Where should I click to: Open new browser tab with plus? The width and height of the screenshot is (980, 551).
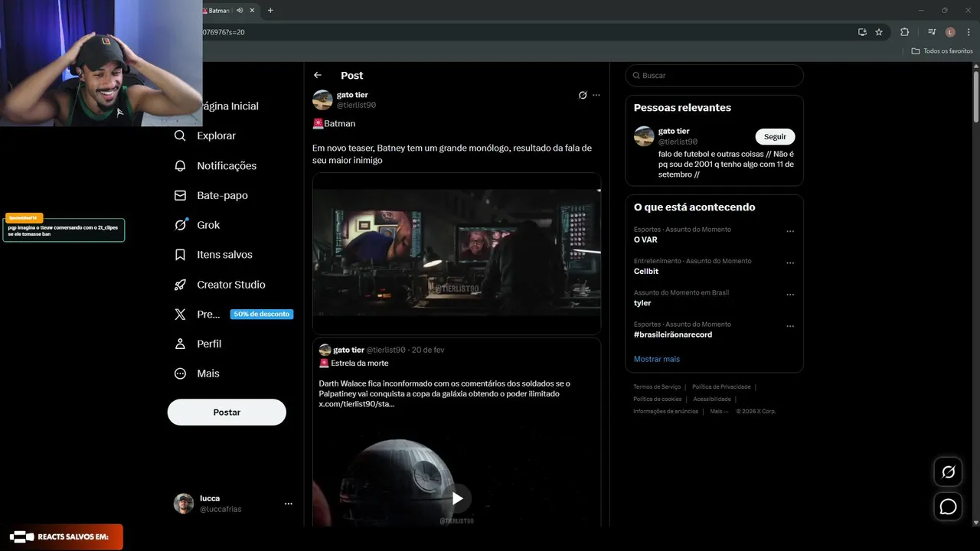[x=270, y=11]
